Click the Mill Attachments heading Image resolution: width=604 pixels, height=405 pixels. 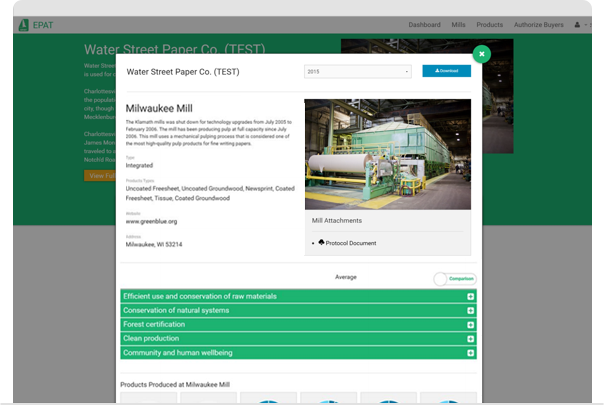[x=337, y=221]
